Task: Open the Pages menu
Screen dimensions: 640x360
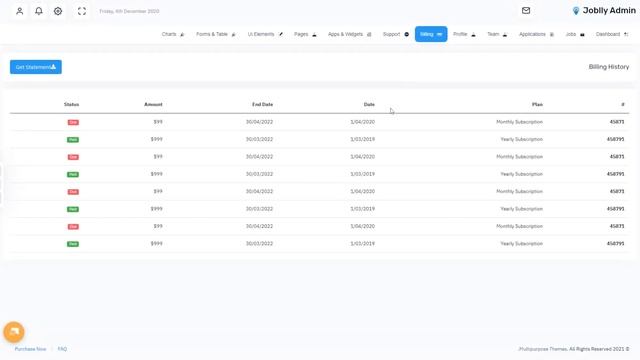Action: (305, 34)
